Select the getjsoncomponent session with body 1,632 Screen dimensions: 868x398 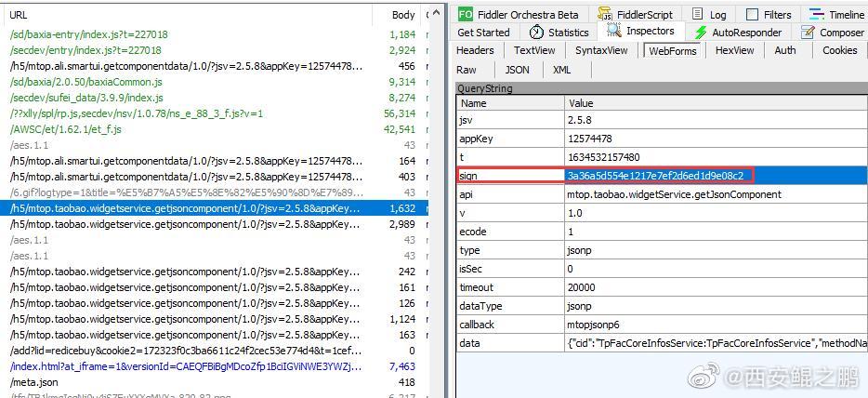[x=215, y=208]
